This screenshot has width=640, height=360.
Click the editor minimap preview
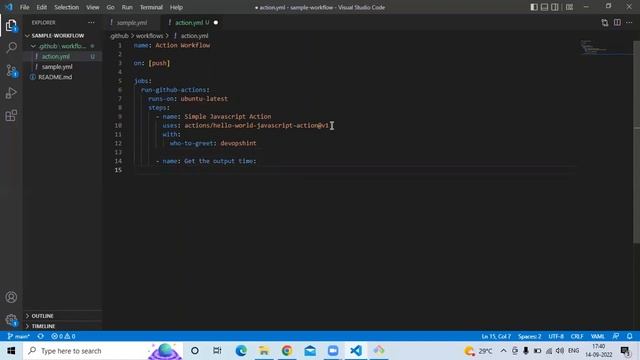(606, 48)
